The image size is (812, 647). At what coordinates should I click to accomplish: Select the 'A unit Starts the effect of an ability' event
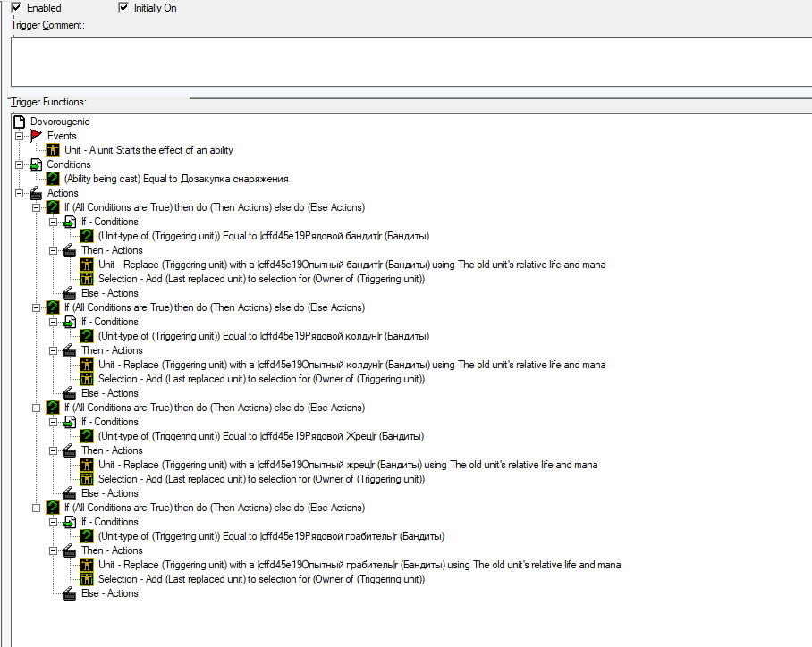148,150
